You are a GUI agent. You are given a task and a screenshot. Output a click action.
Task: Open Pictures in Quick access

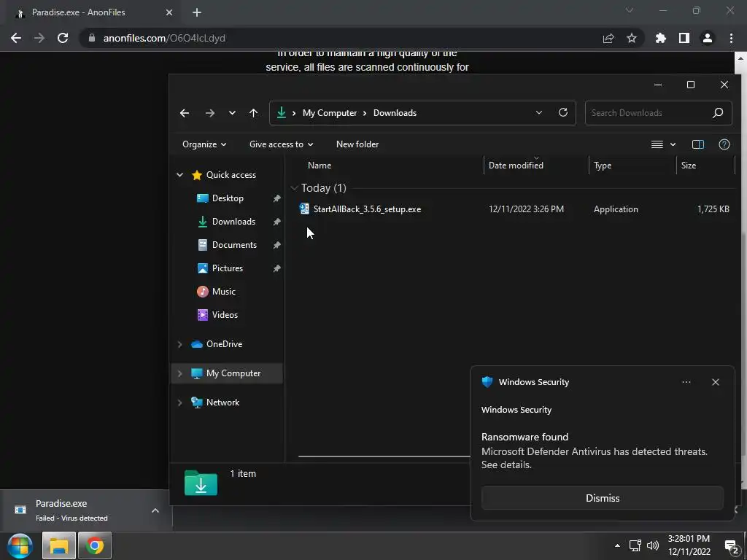(x=227, y=268)
